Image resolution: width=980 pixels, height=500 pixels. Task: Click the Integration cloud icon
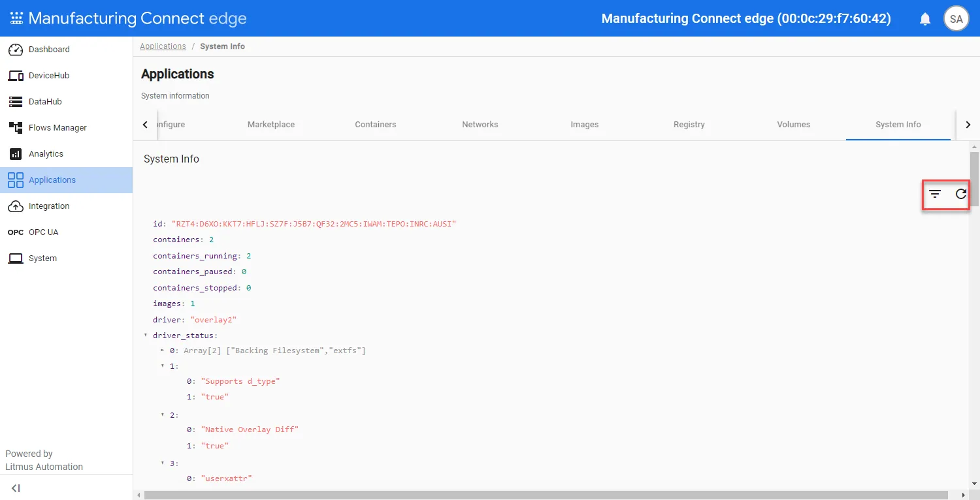16,206
